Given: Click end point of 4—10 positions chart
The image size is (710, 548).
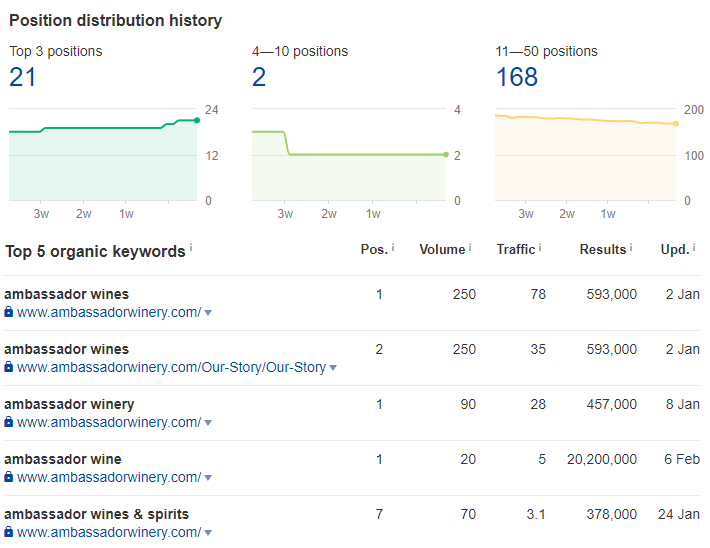Looking at the screenshot, I should (x=446, y=155).
